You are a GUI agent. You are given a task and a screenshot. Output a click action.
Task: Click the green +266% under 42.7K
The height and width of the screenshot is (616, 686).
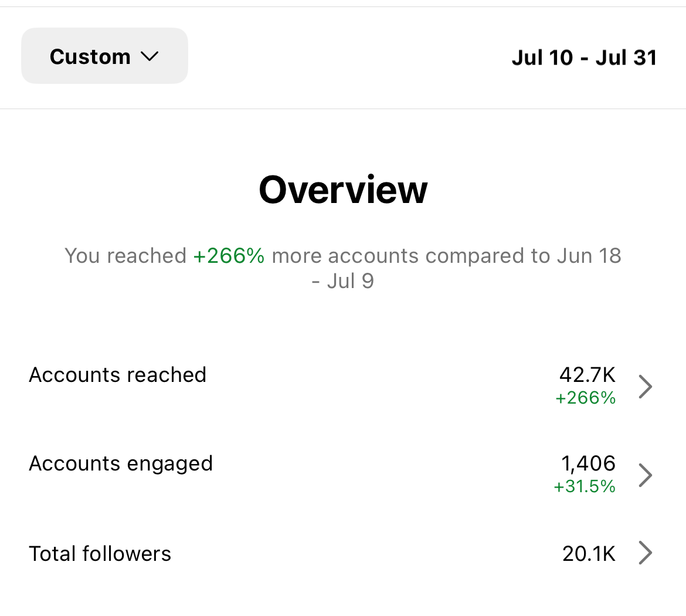tap(585, 398)
